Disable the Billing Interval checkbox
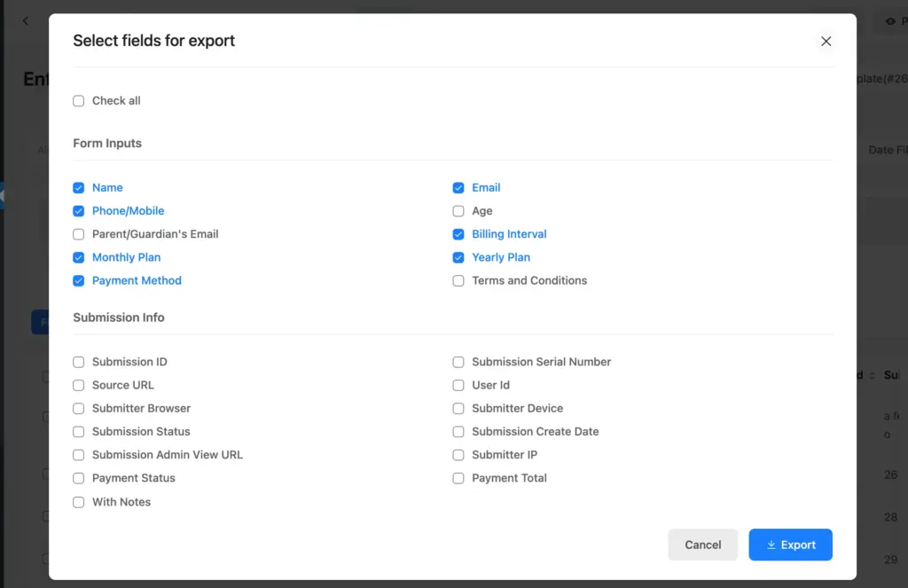 click(x=458, y=234)
